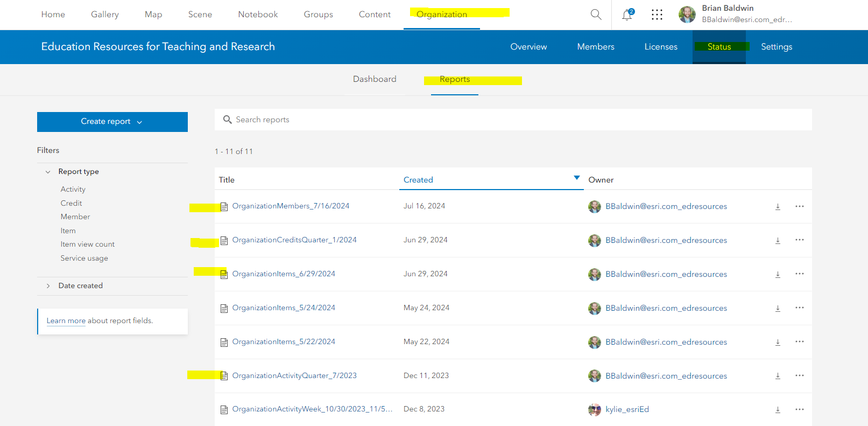868x426 pixels.
Task: Switch to the Dashboard tab
Action: 375,79
